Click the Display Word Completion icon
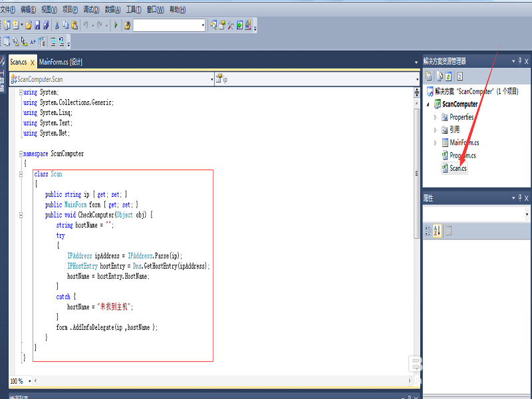532x399 pixels. pos(33,42)
